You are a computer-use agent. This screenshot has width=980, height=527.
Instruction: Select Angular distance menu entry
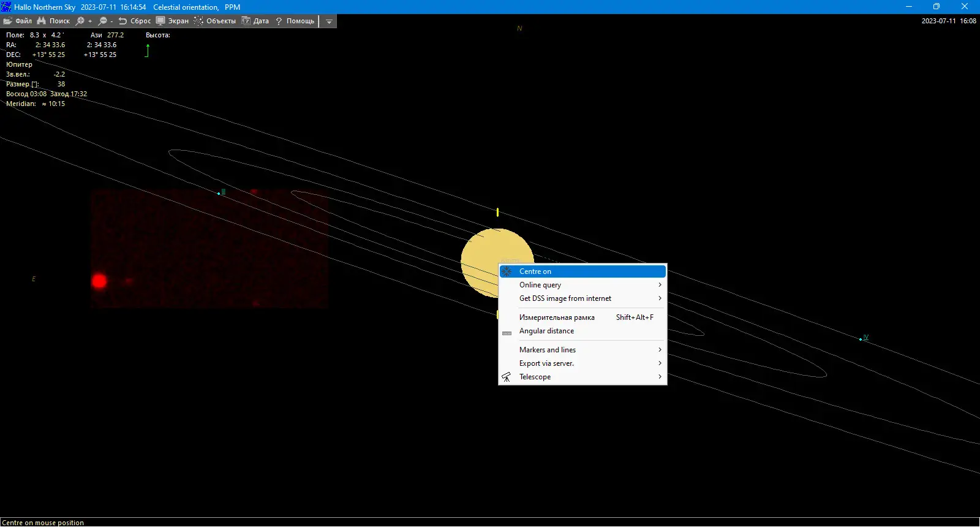(582, 331)
